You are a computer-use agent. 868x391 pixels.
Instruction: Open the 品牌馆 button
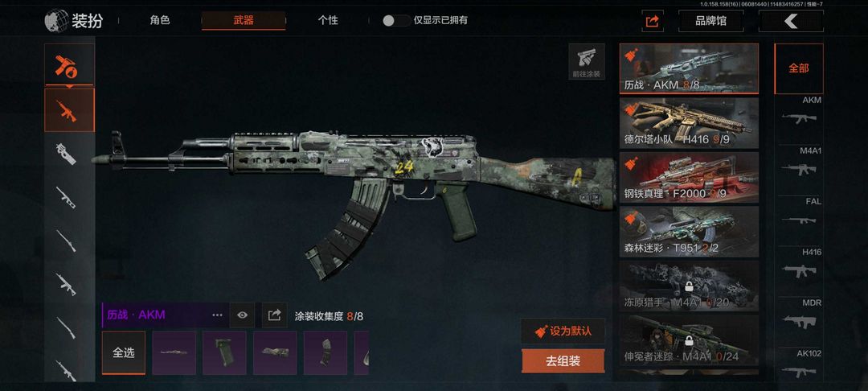(710, 21)
